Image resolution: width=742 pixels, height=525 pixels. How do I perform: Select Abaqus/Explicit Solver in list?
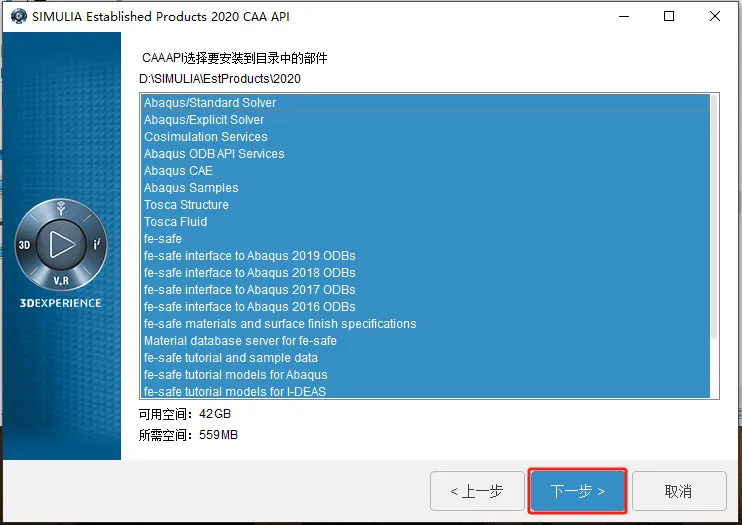[425, 120]
